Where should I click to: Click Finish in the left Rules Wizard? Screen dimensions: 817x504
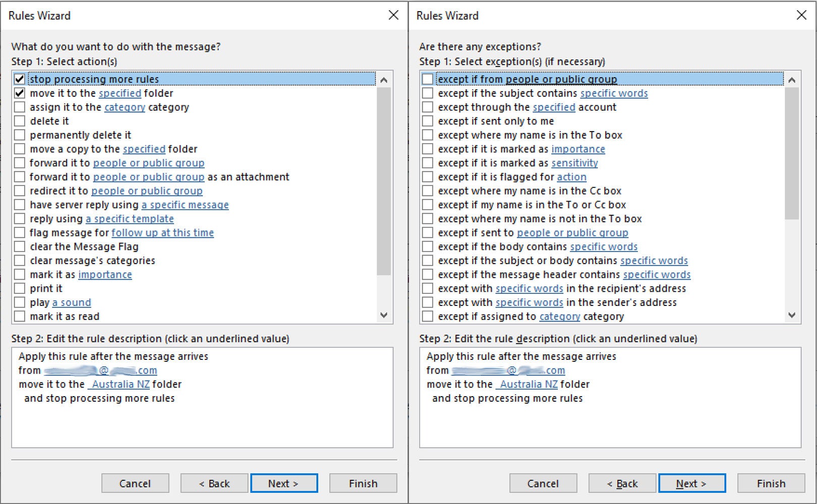363,483
